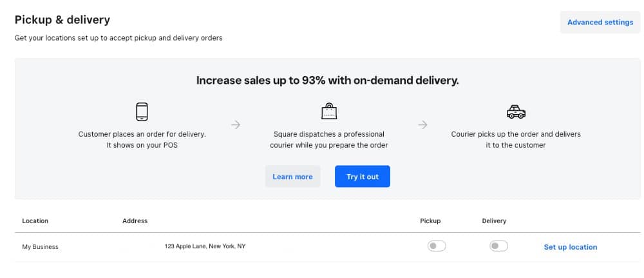This screenshot has width=644, height=278.
Task: Click the arrow after the phone step
Action: pos(235,124)
